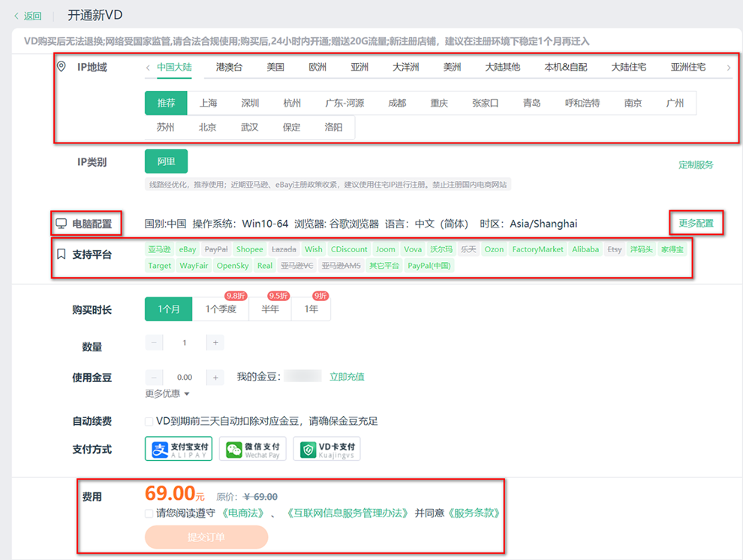The image size is (743, 560).
Task: Go back using the 返回 link
Action: [x=28, y=16]
